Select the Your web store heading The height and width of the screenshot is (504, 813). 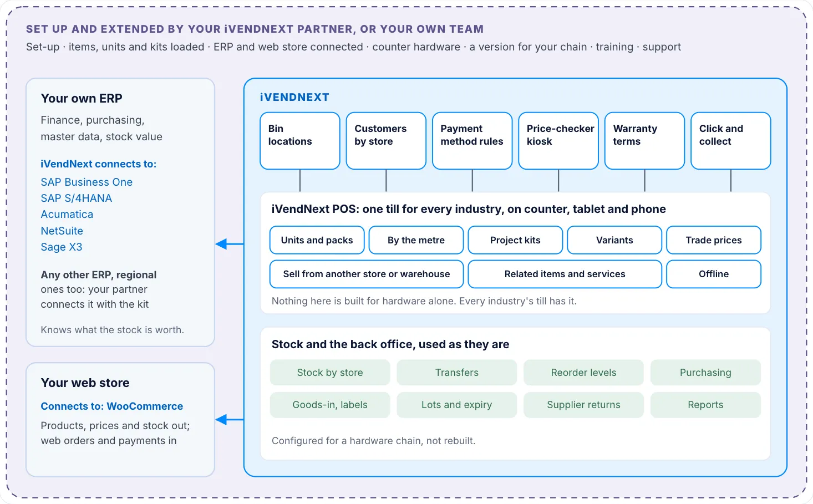pyautogui.click(x=85, y=383)
